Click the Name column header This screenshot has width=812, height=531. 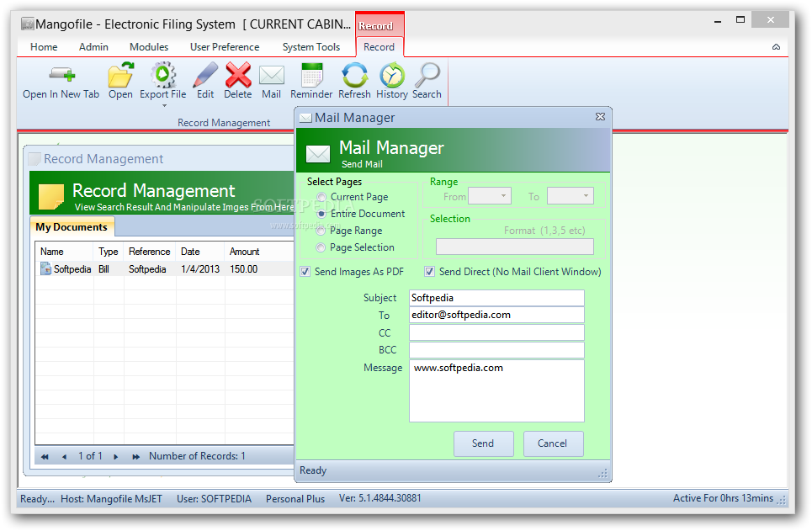[x=65, y=252]
